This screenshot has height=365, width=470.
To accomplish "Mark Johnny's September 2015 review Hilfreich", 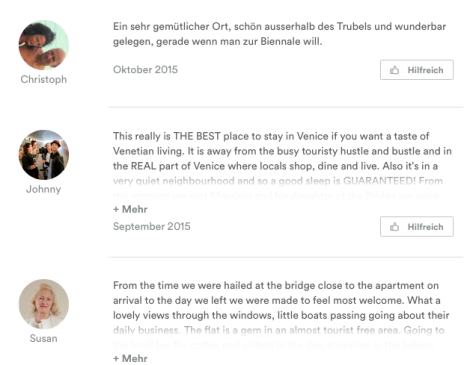I will pyautogui.click(x=417, y=227).
